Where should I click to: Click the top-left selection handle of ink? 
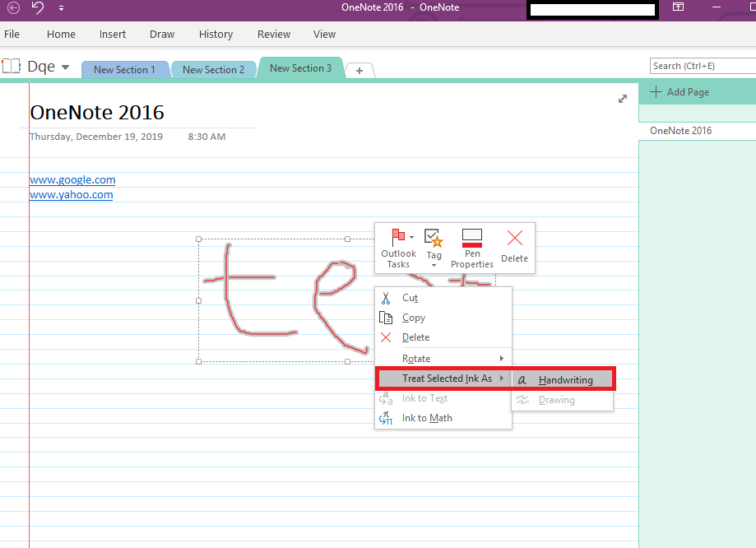point(198,239)
